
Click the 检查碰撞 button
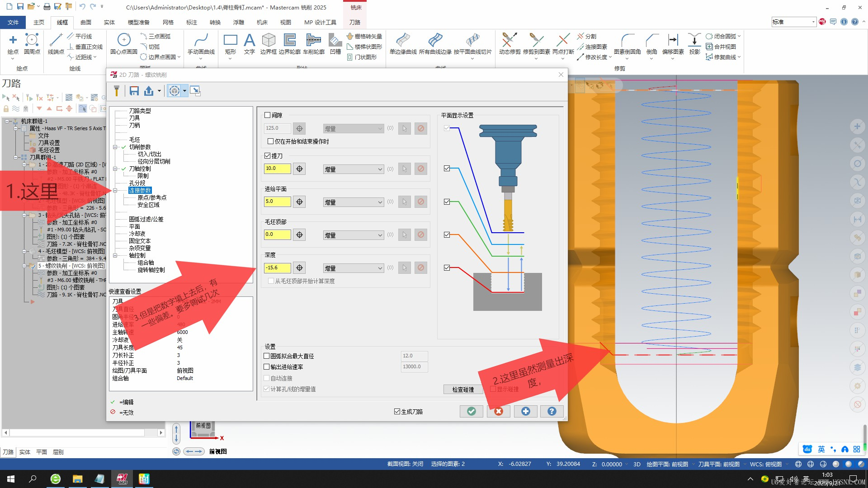click(463, 389)
